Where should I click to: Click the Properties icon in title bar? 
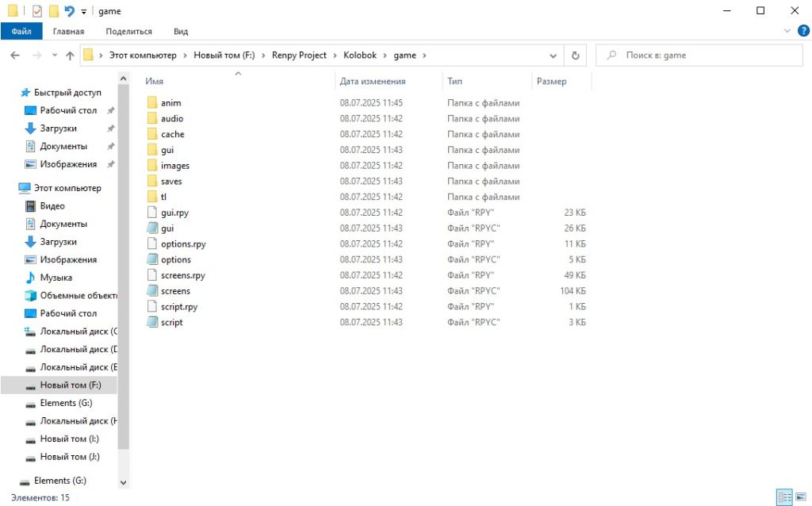[36, 11]
